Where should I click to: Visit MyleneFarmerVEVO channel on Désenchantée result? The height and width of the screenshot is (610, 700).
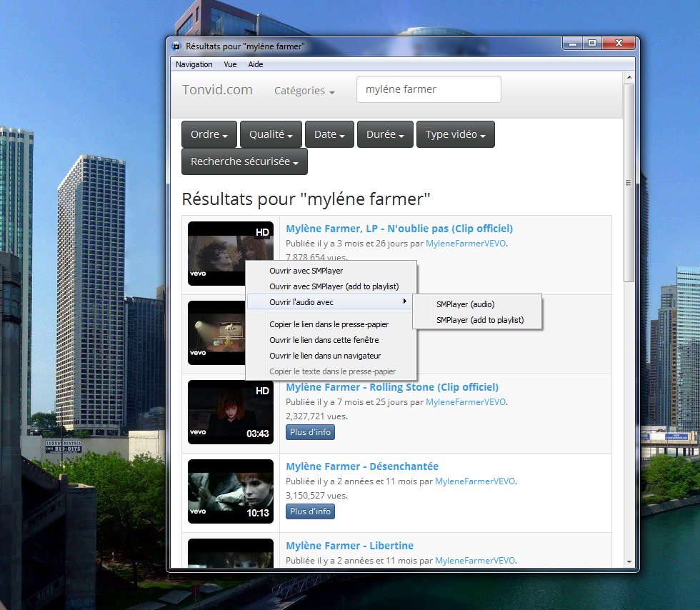(475, 481)
